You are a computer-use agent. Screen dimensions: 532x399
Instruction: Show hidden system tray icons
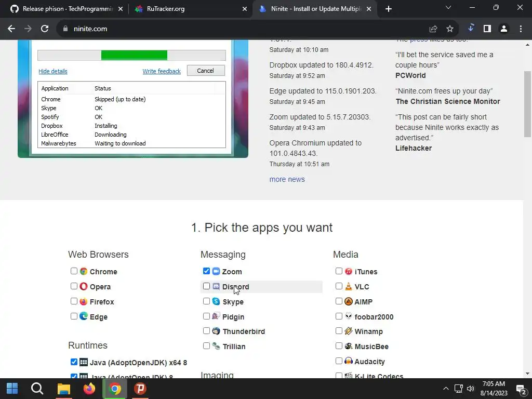pos(446,389)
